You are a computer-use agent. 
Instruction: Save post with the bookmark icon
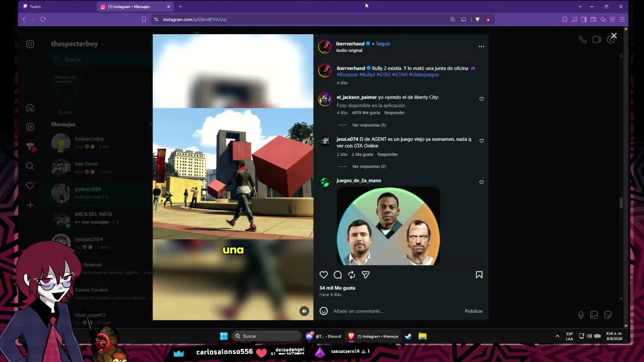pyautogui.click(x=479, y=275)
